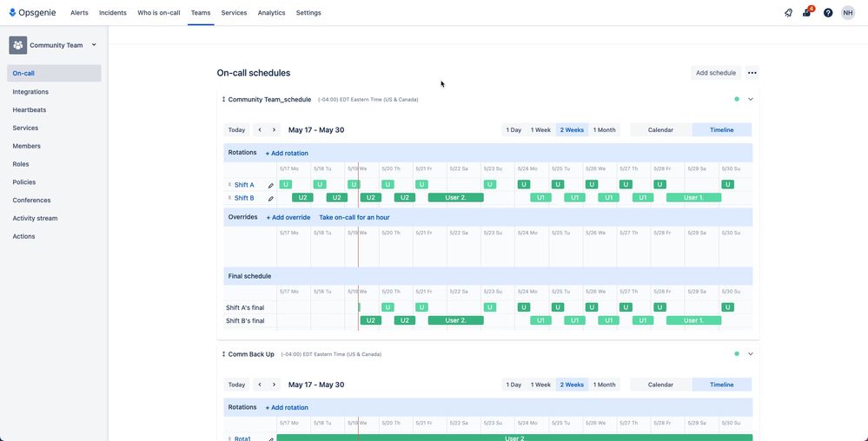Go to next period in Community Team_schedule

click(x=274, y=130)
